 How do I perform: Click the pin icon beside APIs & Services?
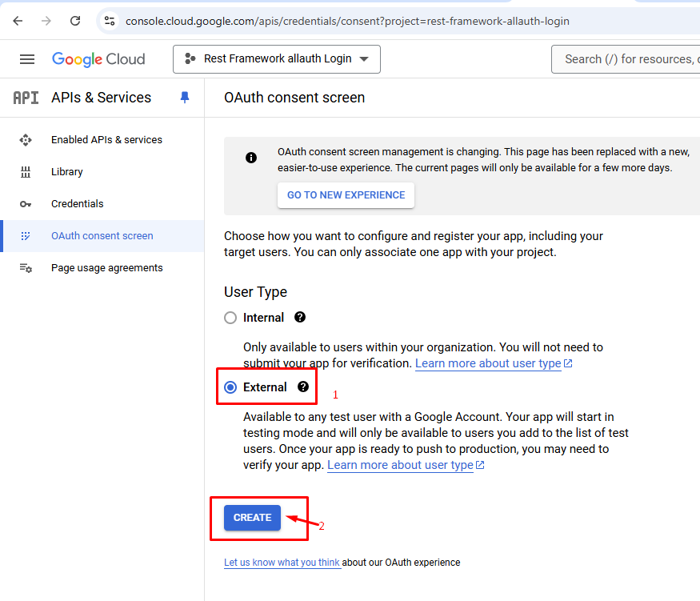185,97
